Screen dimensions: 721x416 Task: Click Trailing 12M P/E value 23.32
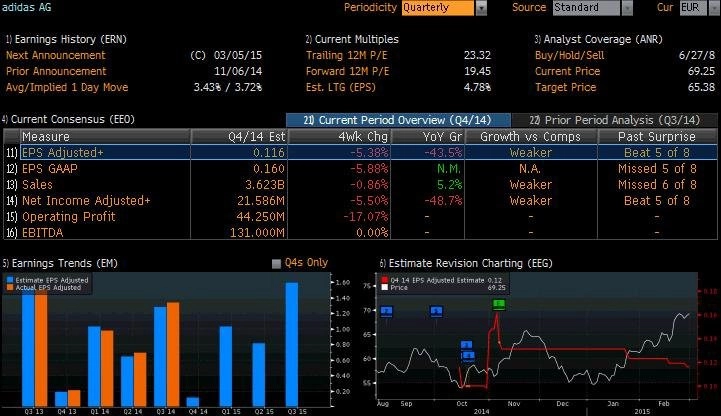pos(477,55)
